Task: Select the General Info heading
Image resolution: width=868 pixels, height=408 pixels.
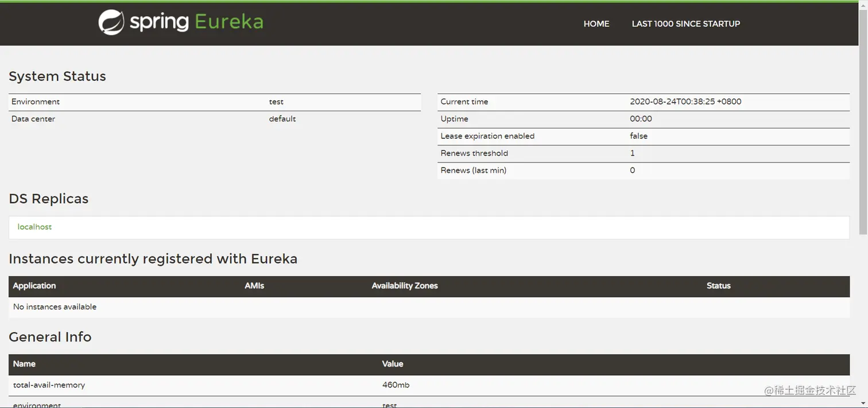Action: (x=50, y=337)
